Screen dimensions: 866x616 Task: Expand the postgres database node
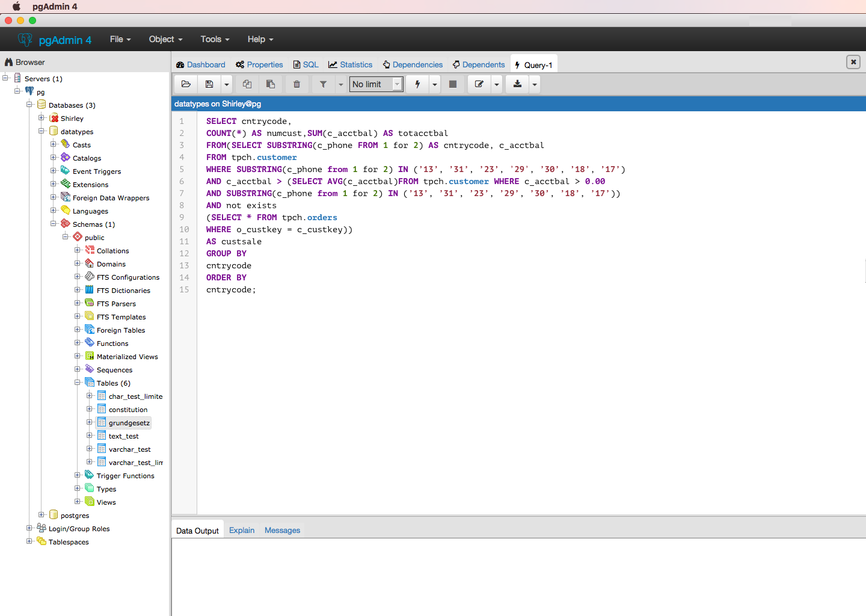41,515
